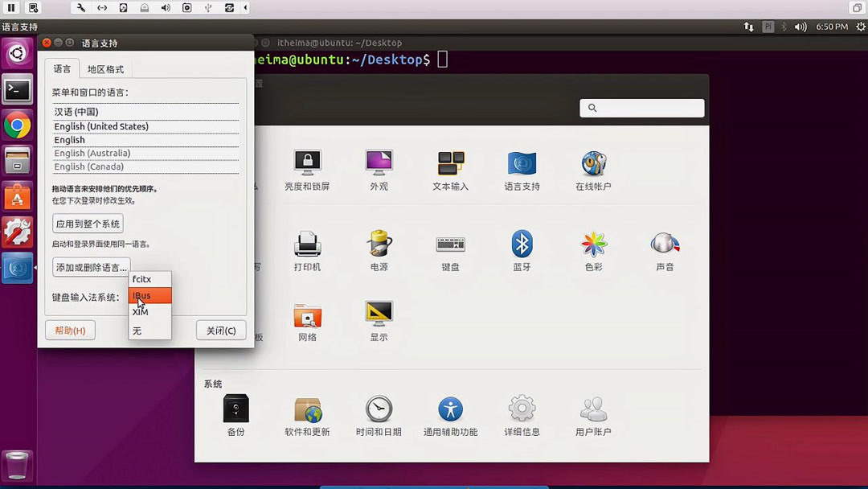The width and height of the screenshot is (868, 489).
Task: Switch to the 语言 tab
Action: point(62,68)
